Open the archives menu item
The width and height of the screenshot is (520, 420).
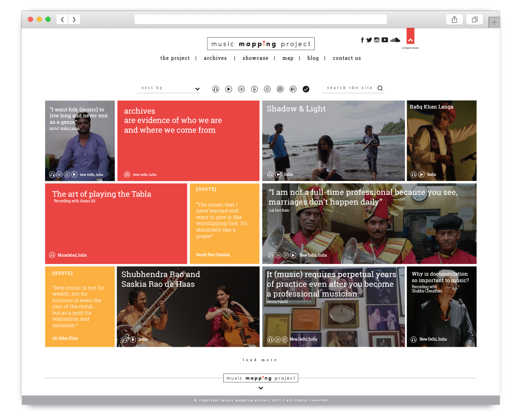215,58
